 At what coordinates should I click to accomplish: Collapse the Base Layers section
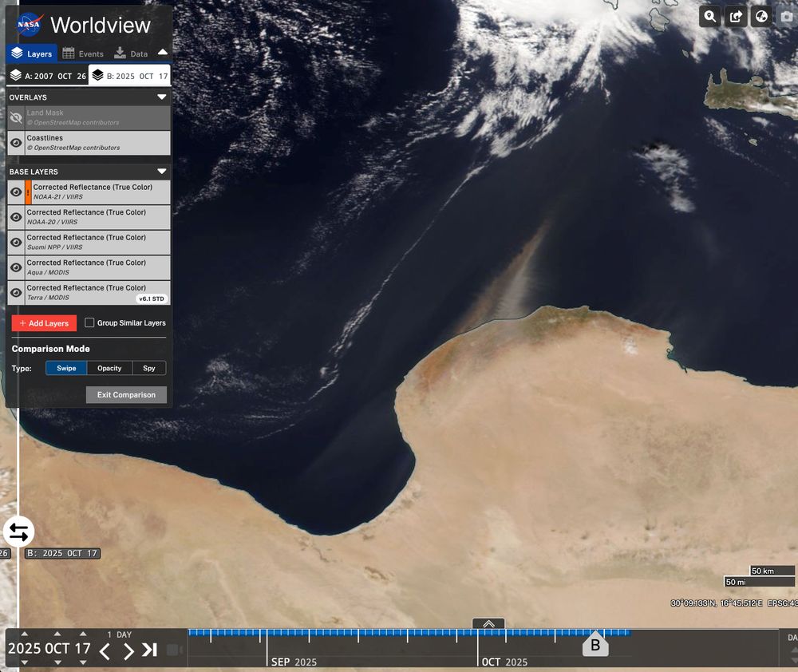click(x=162, y=172)
